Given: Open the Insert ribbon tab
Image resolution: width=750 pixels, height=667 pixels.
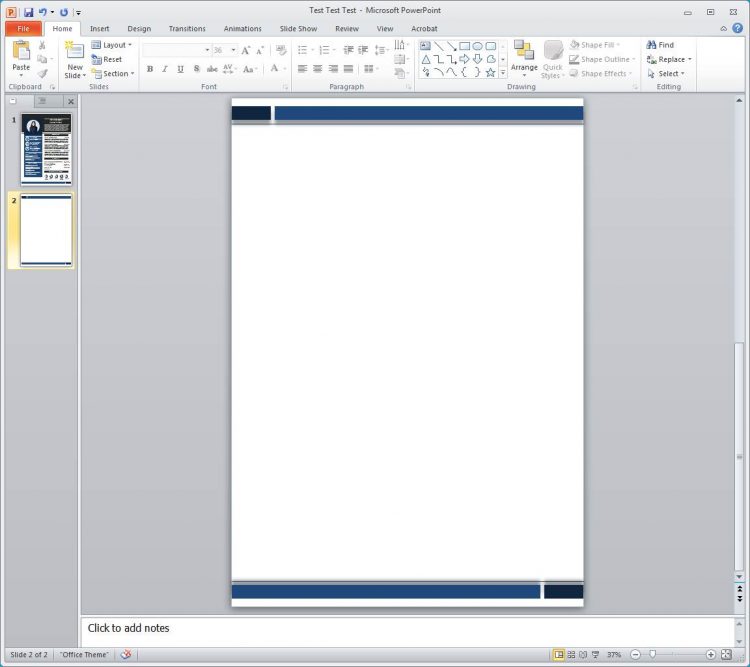Looking at the screenshot, I should click(100, 29).
